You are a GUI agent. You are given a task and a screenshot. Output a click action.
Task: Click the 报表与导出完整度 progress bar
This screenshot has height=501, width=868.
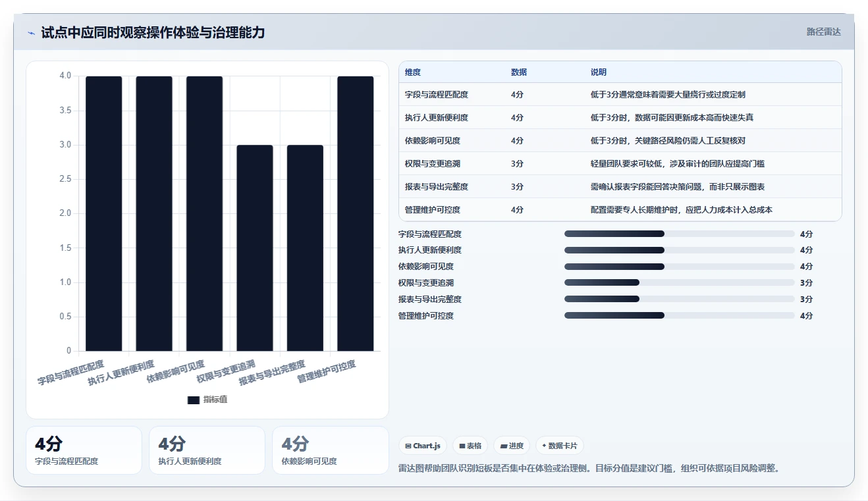point(680,299)
